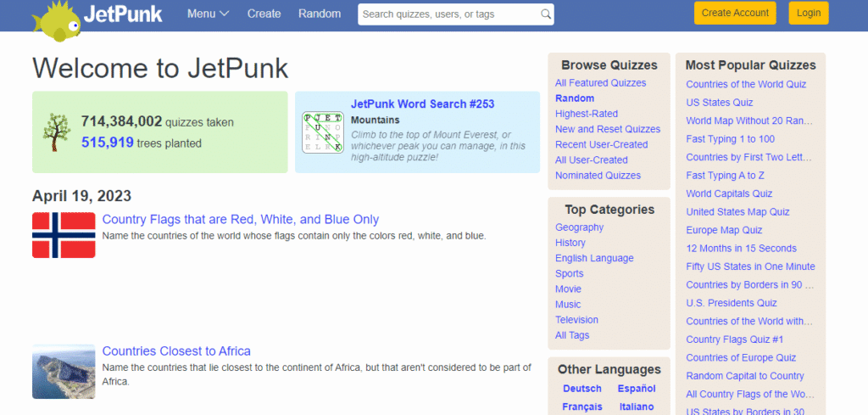Click the Login button
The image size is (868, 415).
pyautogui.click(x=809, y=13)
